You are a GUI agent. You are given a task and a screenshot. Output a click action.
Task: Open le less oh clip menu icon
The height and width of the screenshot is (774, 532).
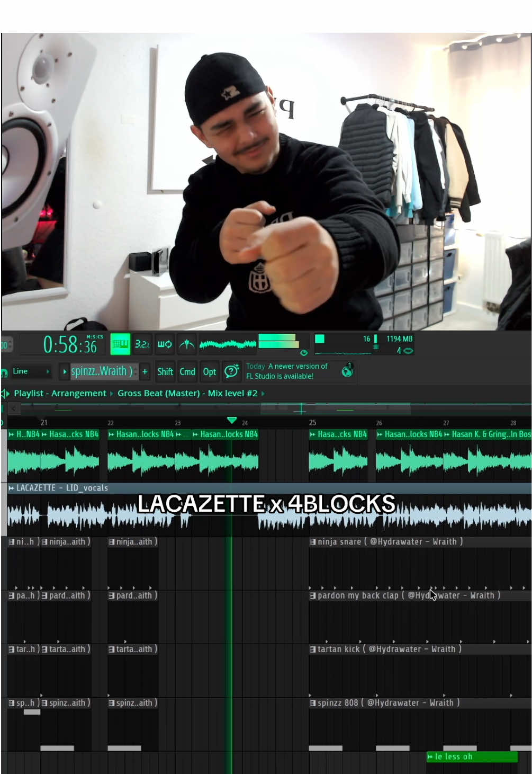(430, 757)
